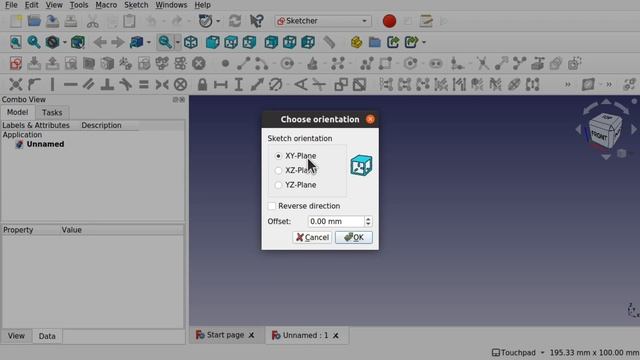Screen dimensions: 640x360
Task: Click the New document icon
Action: 16,21
